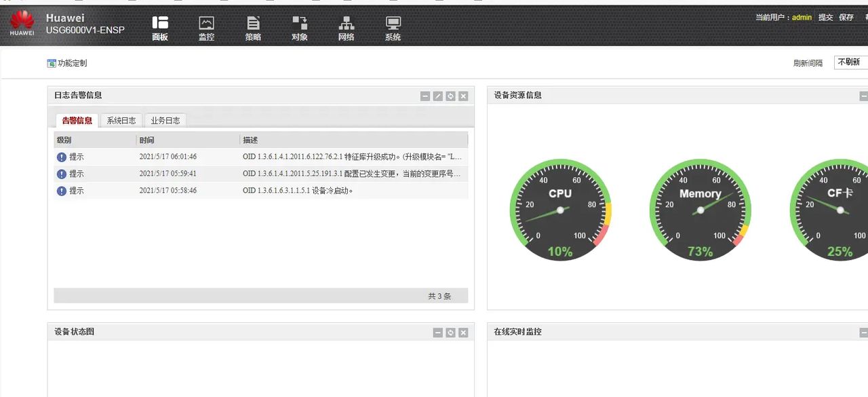Sort logs by the 时间 column header
Screen dimensions: 868x397
pyautogui.click(x=146, y=140)
